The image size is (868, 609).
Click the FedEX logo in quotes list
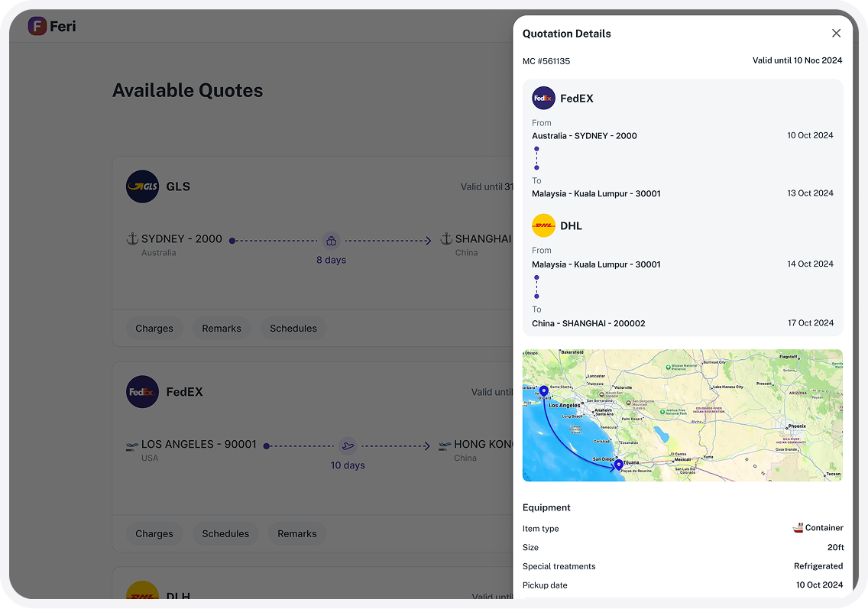pyautogui.click(x=142, y=392)
